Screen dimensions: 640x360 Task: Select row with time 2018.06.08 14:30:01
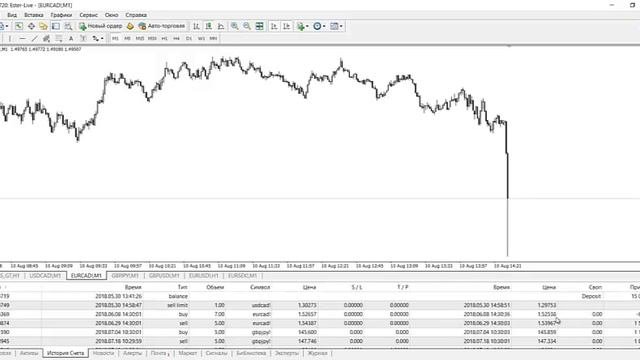pyautogui.click(x=320, y=314)
